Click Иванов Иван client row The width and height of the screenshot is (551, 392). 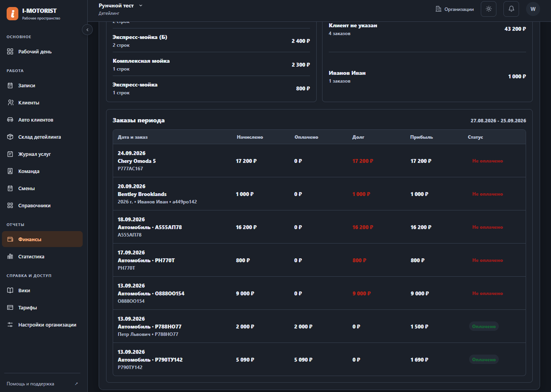coord(427,76)
